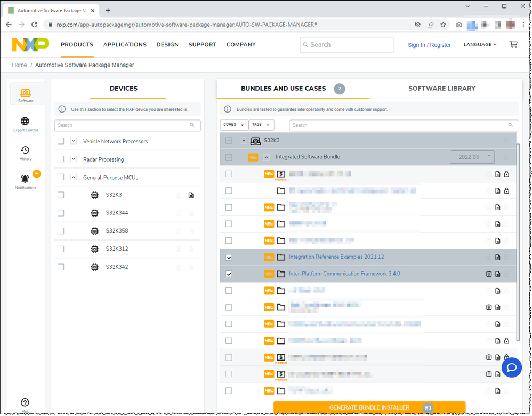Bookmark this page with the star icon

(x=443, y=25)
